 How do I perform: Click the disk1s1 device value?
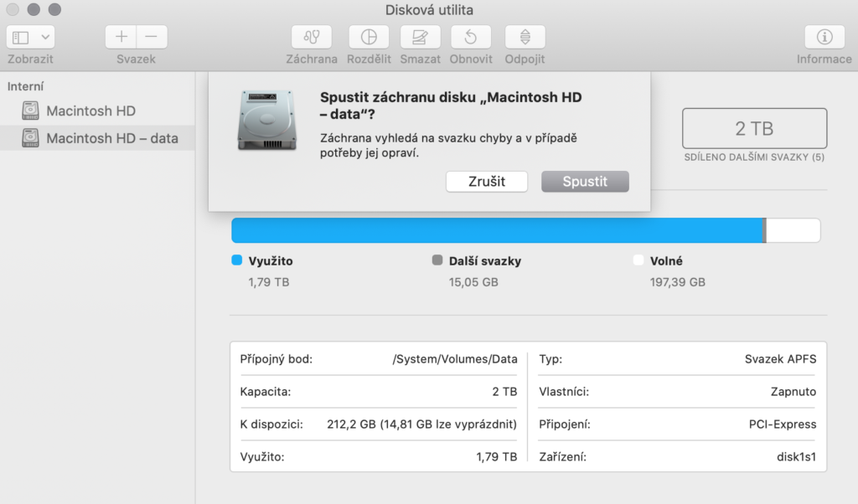[796, 457]
